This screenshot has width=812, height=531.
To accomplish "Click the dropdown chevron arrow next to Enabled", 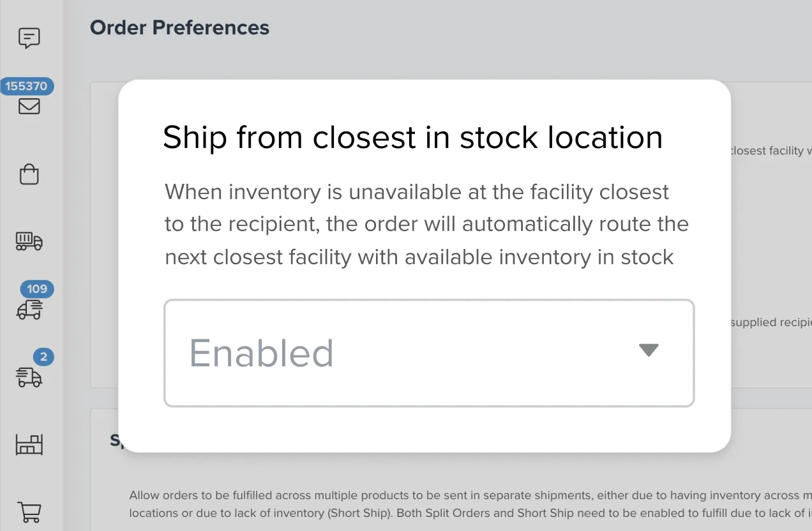I will click(649, 350).
